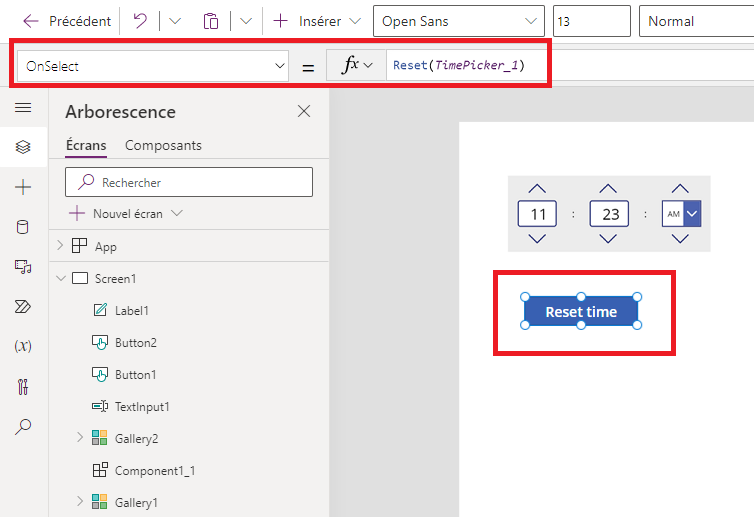The width and height of the screenshot is (754, 517).
Task: Expand the Nouvel écran chevron
Action: [x=177, y=213]
